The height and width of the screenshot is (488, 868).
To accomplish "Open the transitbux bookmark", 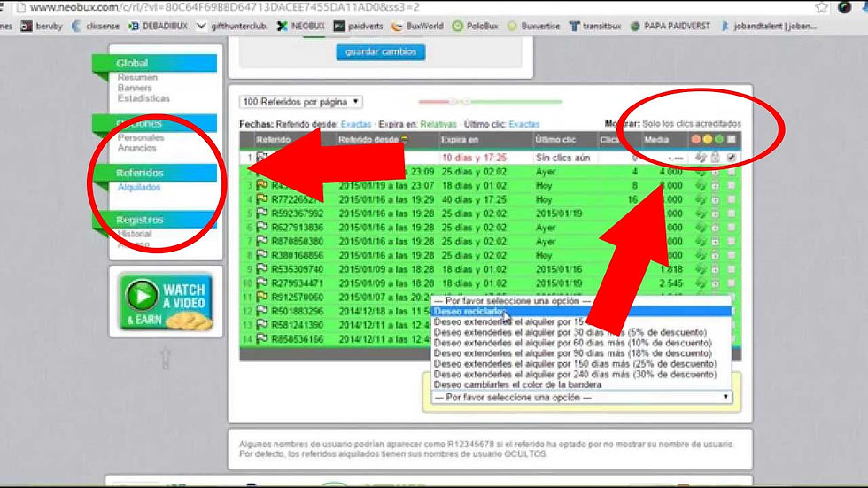I will pyautogui.click(x=595, y=26).
